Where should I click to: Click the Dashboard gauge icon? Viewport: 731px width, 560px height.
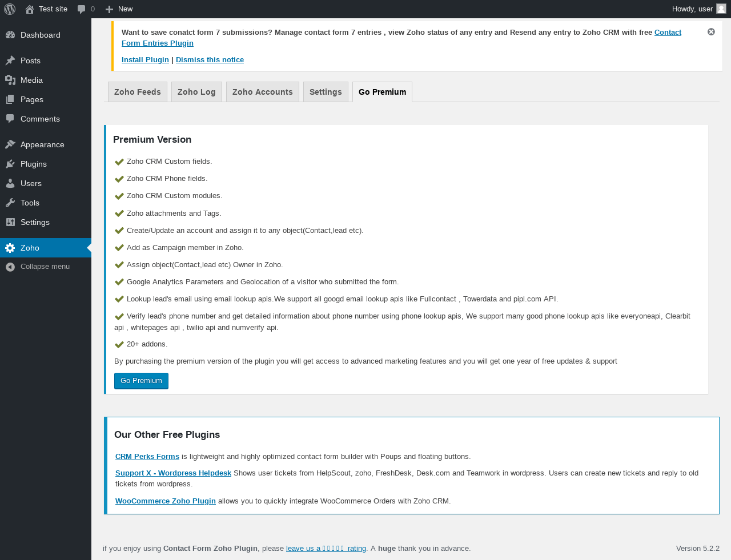click(10, 35)
